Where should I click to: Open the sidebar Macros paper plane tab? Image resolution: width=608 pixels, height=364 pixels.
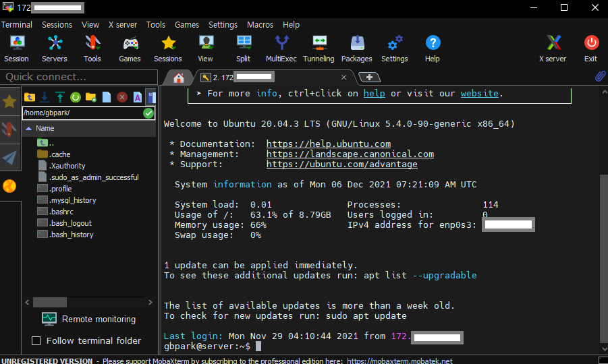click(9, 158)
